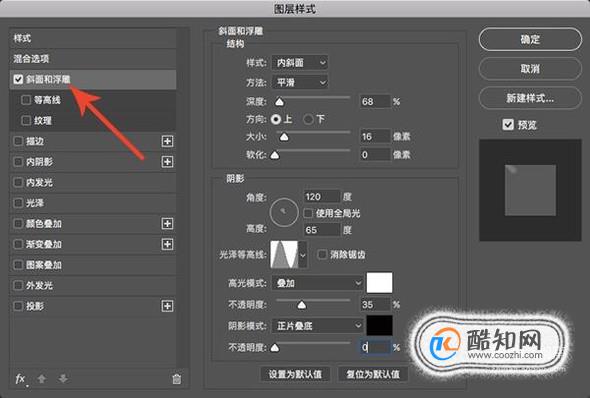
Task: Click the plus icon beside 内阴影
Action: (x=167, y=162)
